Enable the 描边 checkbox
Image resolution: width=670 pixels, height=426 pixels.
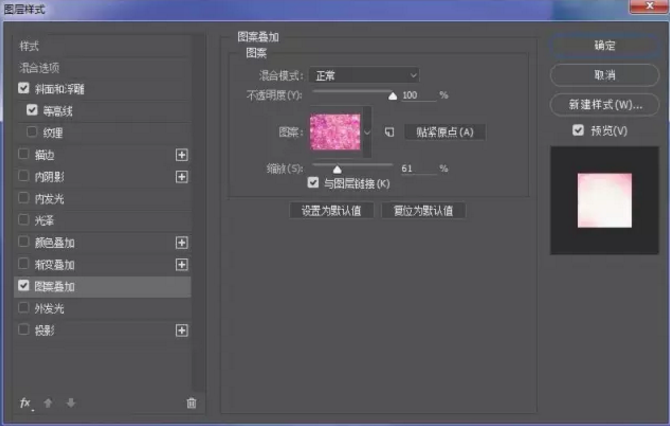(24, 154)
